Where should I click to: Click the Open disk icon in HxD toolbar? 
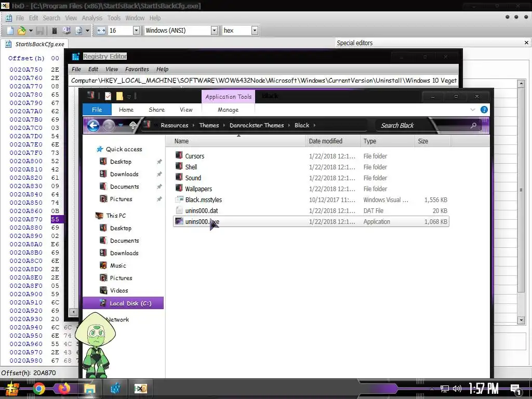click(x=66, y=31)
